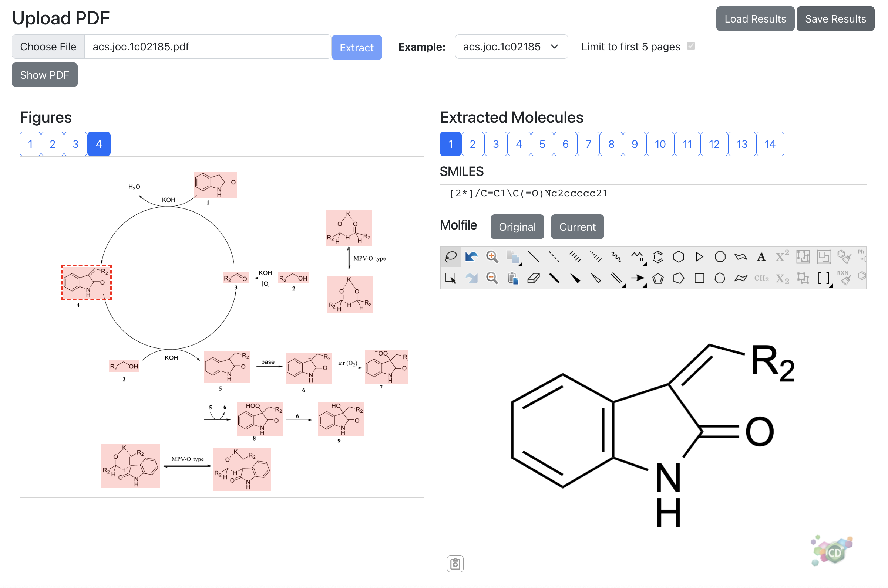The width and height of the screenshot is (888, 588).
Task: Expand the bracket tool submenu
Action: [831, 286]
